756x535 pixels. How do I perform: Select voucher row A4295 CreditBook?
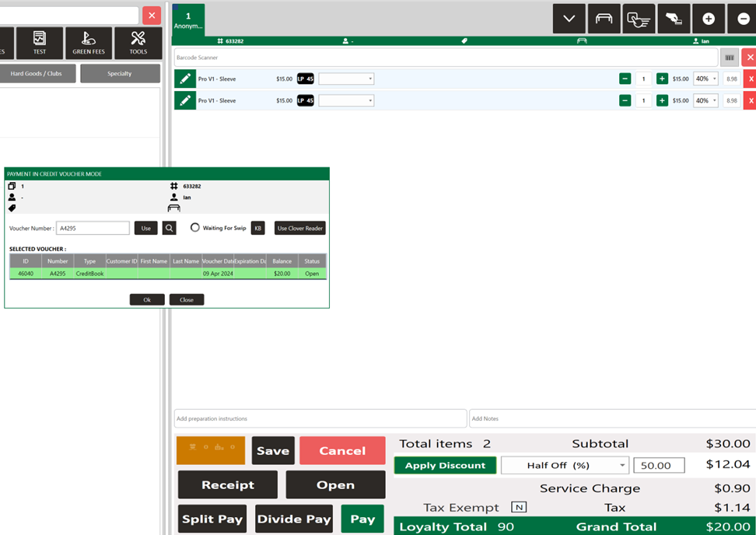click(168, 274)
